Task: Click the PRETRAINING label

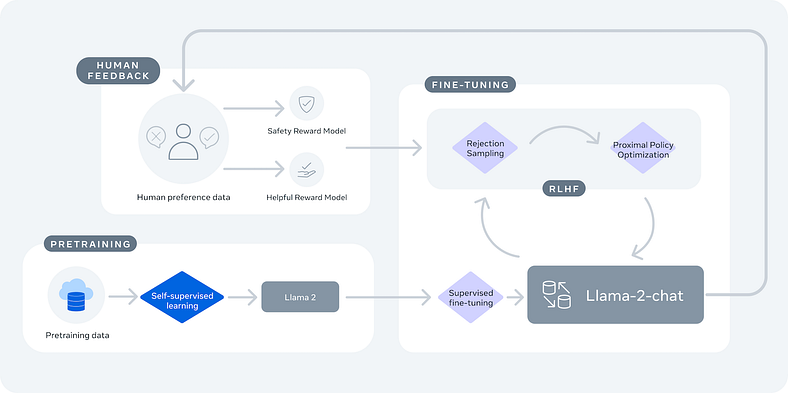Action: [90, 244]
